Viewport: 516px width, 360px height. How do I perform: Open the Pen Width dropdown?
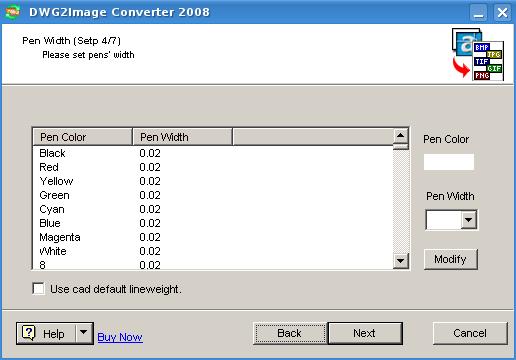469,220
